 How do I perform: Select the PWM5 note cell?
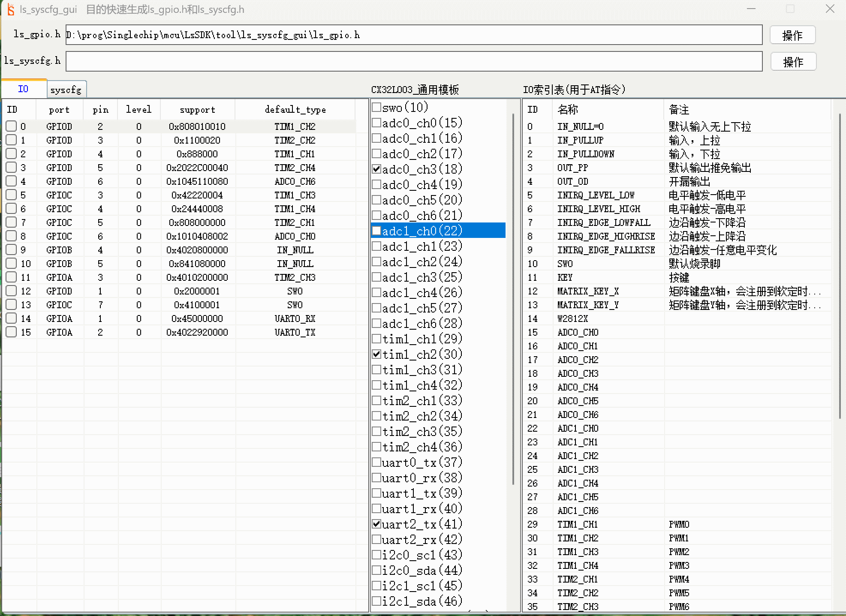(x=679, y=593)
